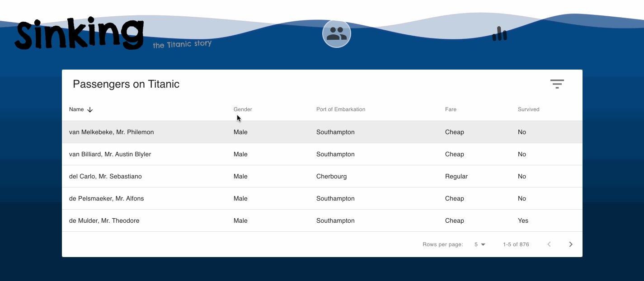
Task: Click the previous page chevron
Action: [549, 244]
